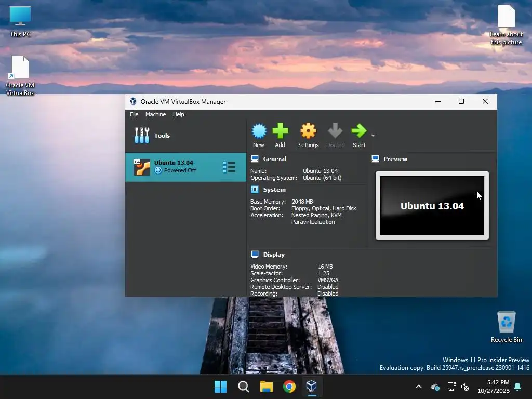Screen dimensions: 532x399
Task: Open the Help menu
Action: point(179,114)
